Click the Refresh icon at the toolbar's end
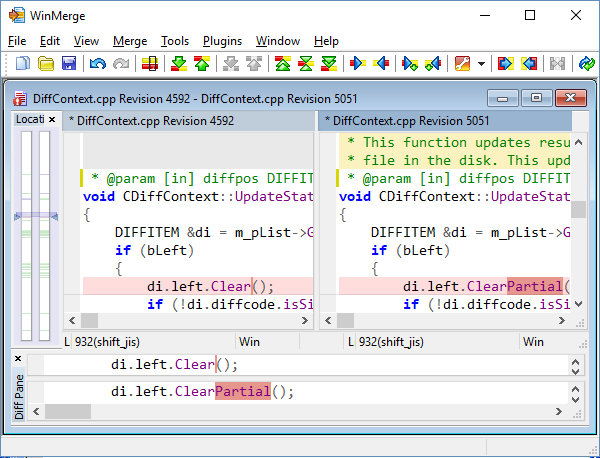The image size is (600, 458). coord(587,64)
